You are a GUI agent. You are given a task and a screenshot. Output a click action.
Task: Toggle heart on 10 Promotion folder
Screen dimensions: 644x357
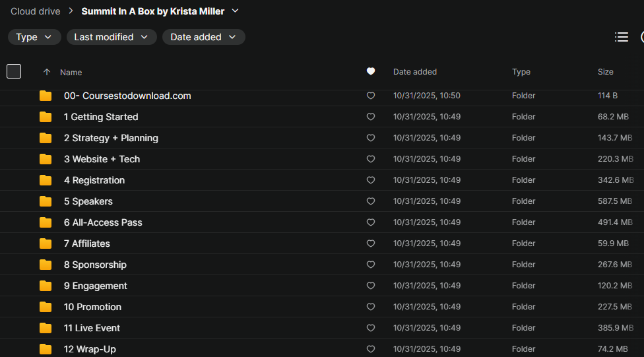[371, 307]
